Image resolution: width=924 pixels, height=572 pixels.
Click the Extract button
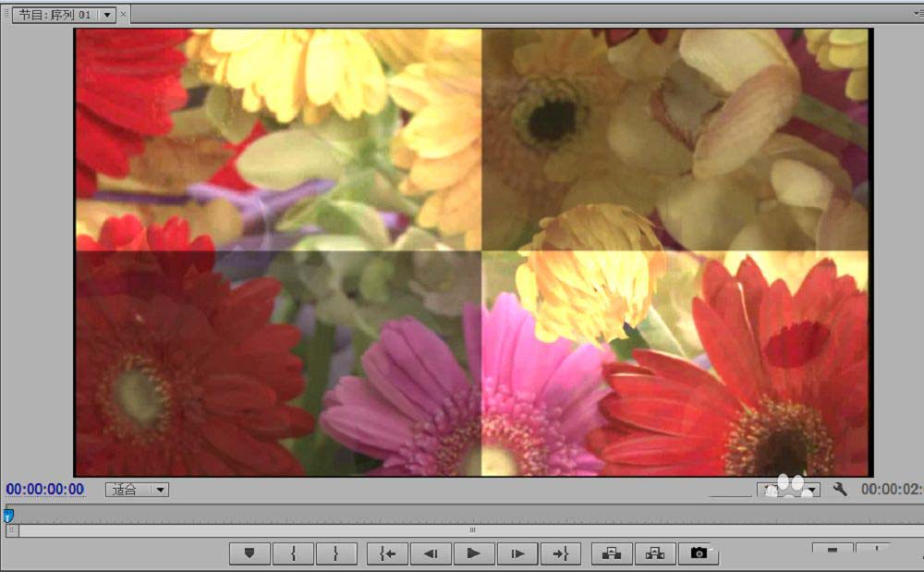(655, 553)
